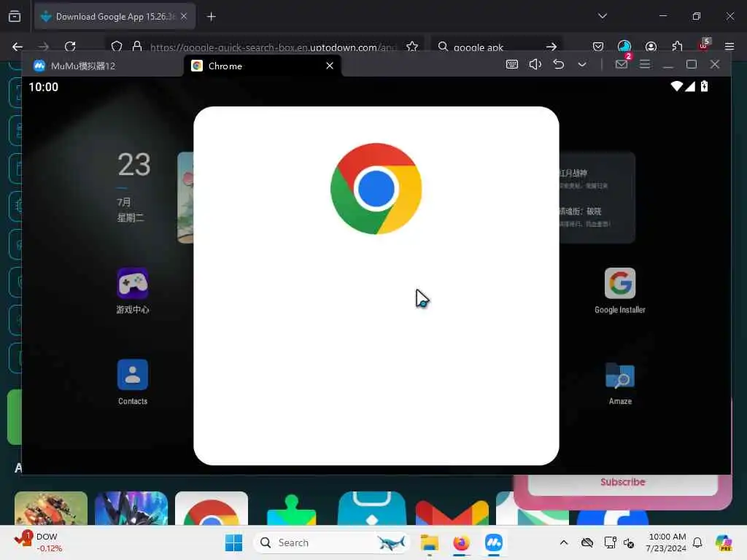
Task: Click the Windows taskbar Search box
Action: click(x=332, y=542)
